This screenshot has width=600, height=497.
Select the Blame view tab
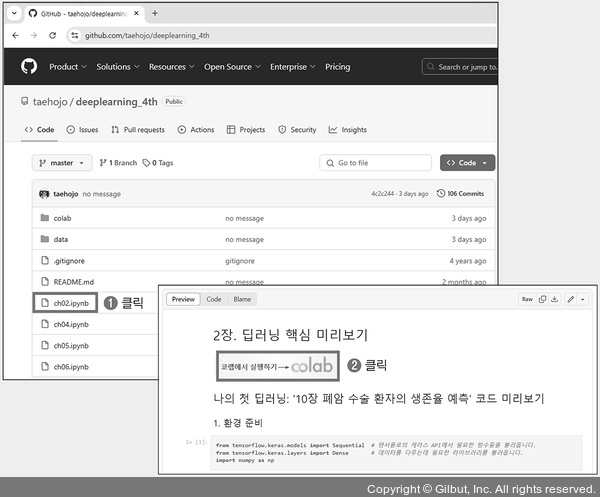pos(242,299)
